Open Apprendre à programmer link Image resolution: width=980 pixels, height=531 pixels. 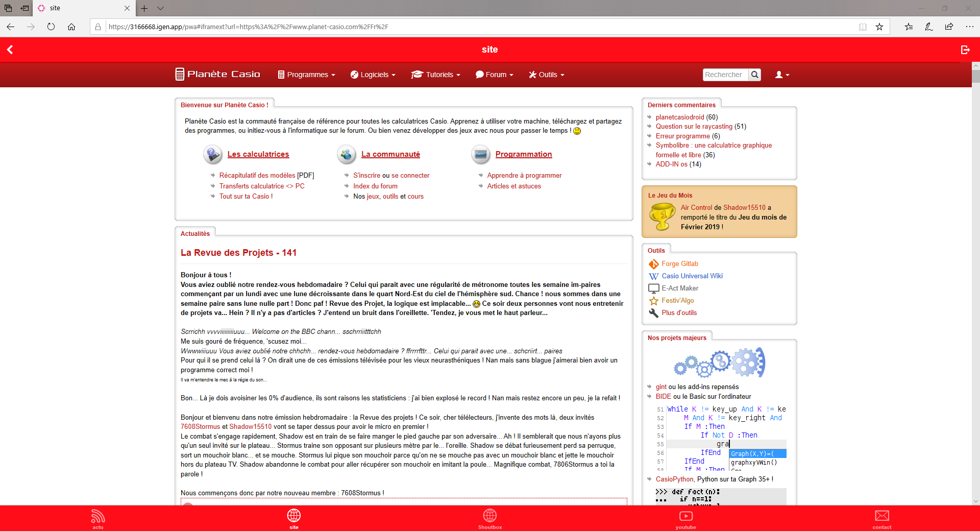(524, 175)
